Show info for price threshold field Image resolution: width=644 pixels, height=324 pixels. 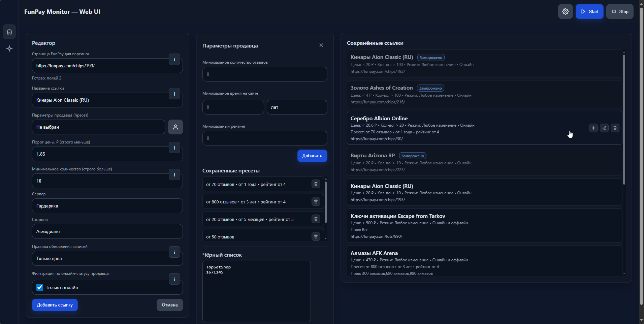coord(174,148)
